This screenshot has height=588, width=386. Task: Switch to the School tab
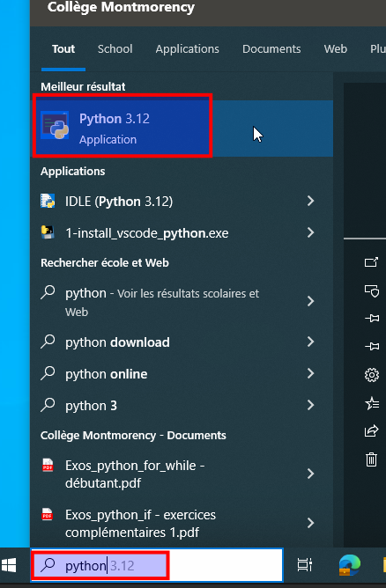115,49
